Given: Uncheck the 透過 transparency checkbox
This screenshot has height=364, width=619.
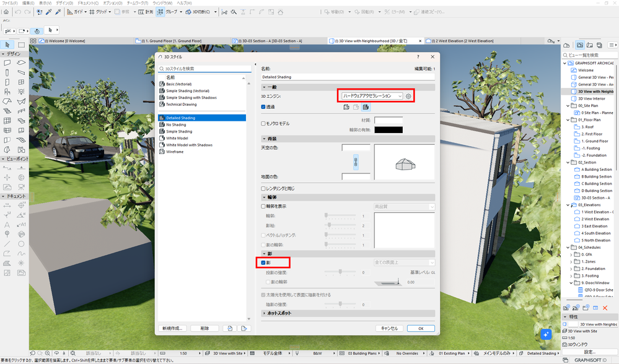Looking at the screenshot, I should tap(263, 107).
